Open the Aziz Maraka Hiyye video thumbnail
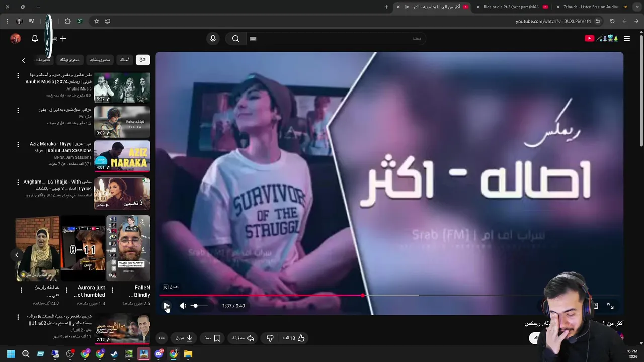 click(122, 156)
